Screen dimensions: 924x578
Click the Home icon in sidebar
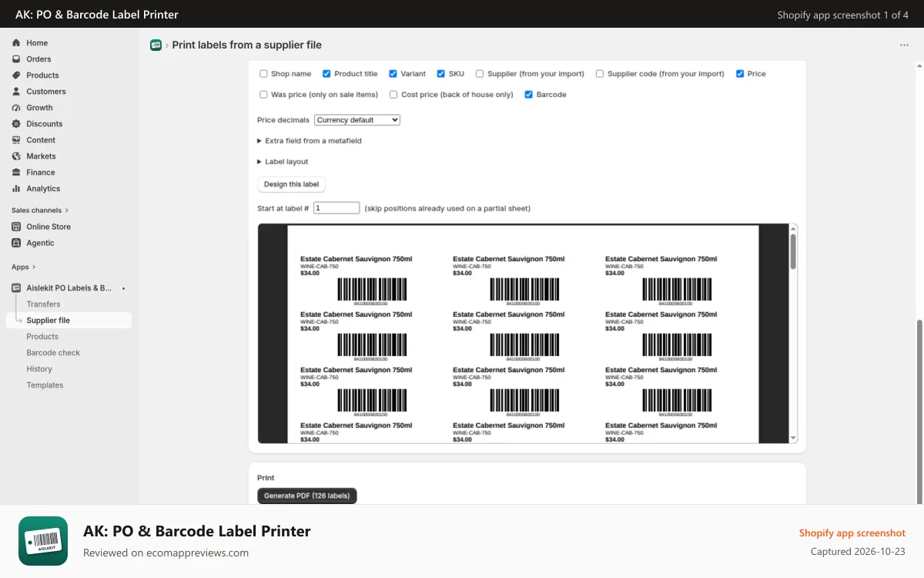point(16,43)
